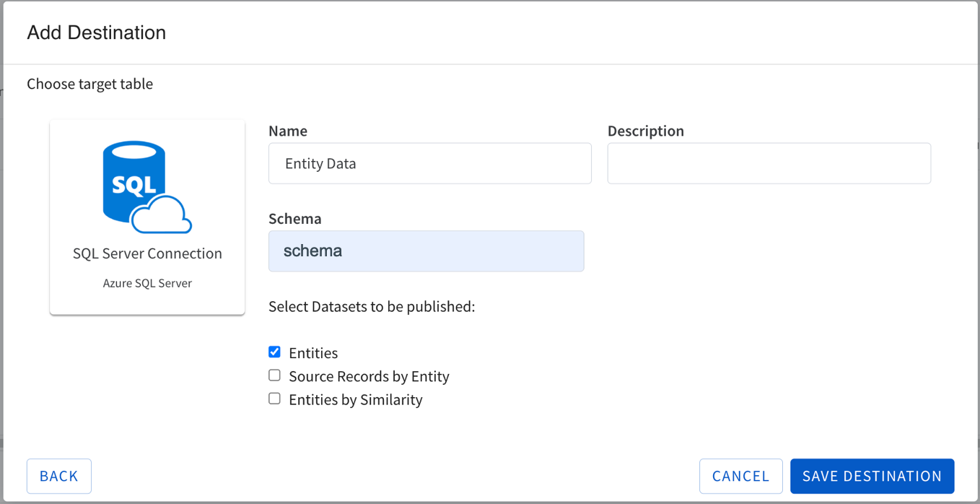
Task: Focus the Schema input box
Action: click(426, 251)
